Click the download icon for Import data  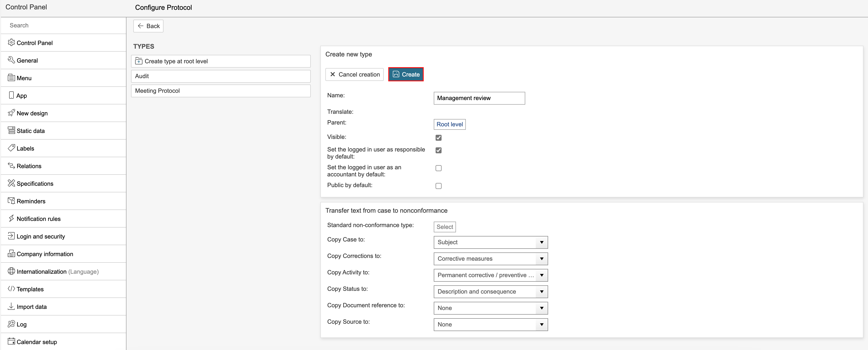11,306
